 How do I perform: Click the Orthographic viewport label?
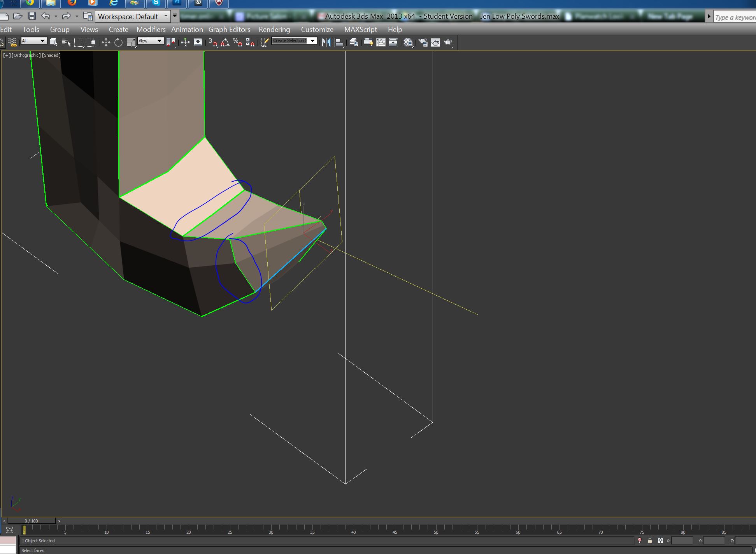(26, 55)
